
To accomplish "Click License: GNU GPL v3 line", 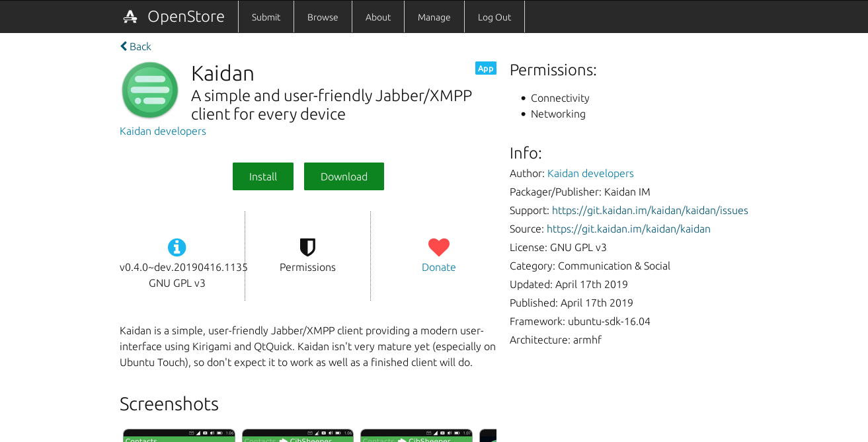I will point(558,247).
